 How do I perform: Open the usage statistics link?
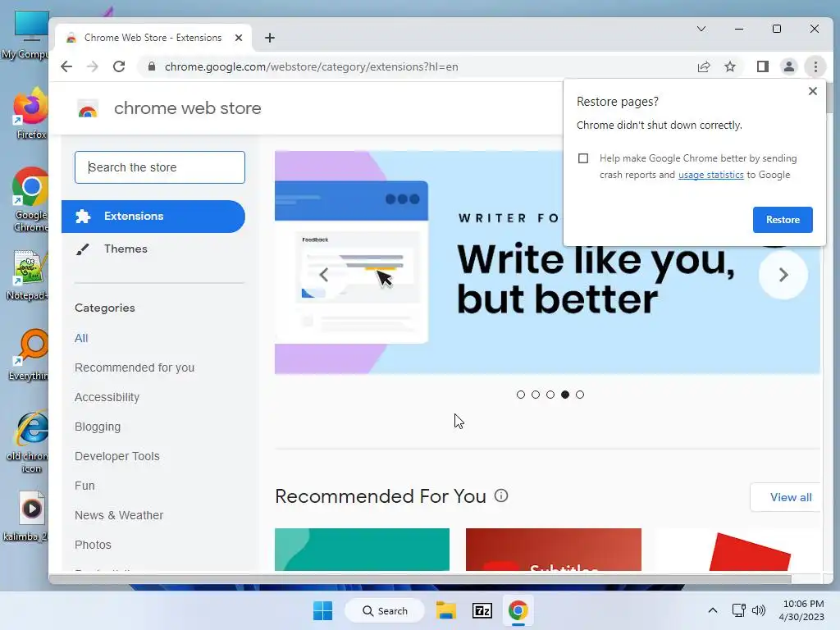pyautogui.click(x=711, y=175)
